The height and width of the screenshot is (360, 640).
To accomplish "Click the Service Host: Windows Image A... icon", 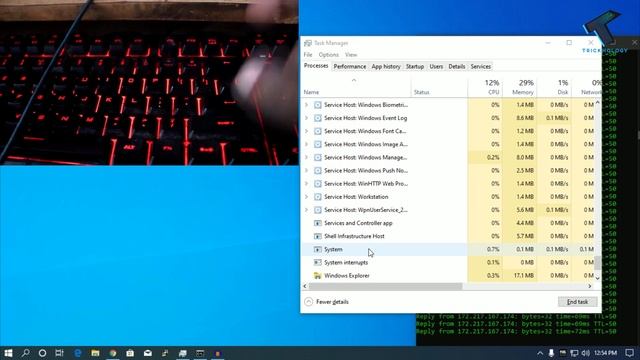I will click(318, 144).
